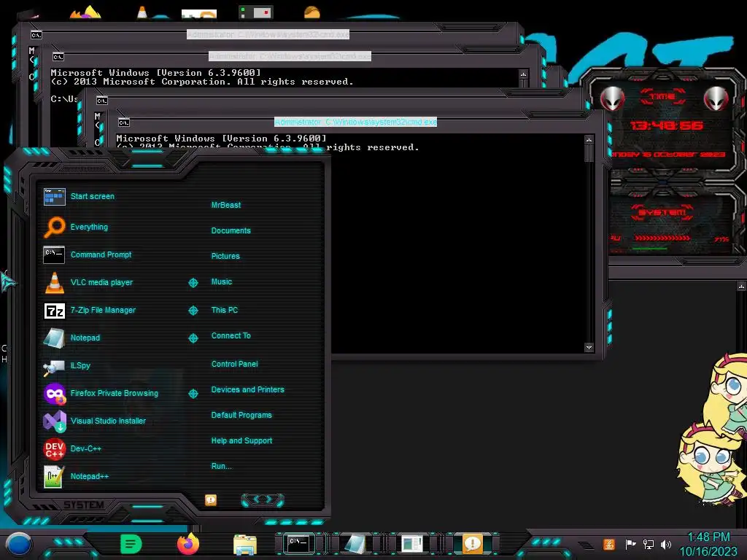Launch the Everything search app
Screen dimensions: 747x560
(x=76, y=227)
